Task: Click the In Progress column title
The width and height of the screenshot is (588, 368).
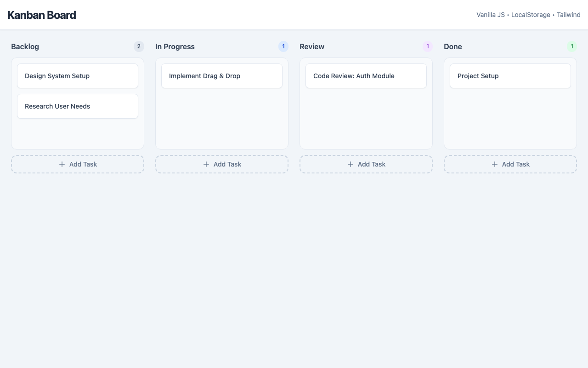Action: [175, 46]
